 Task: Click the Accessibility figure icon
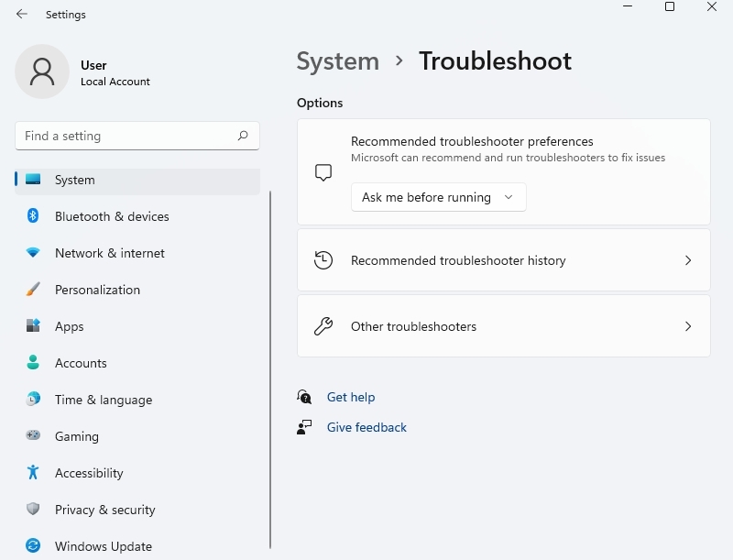coord(33,473)
